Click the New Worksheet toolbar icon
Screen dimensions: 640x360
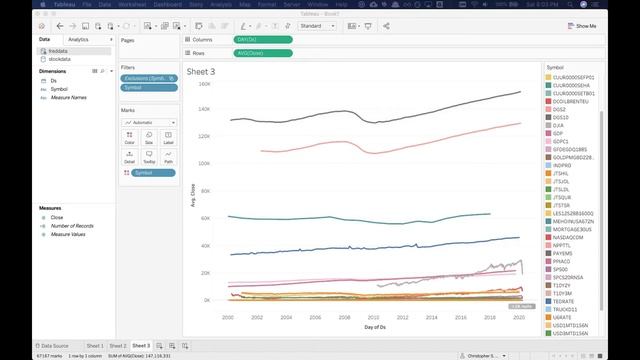pos(147,26)
